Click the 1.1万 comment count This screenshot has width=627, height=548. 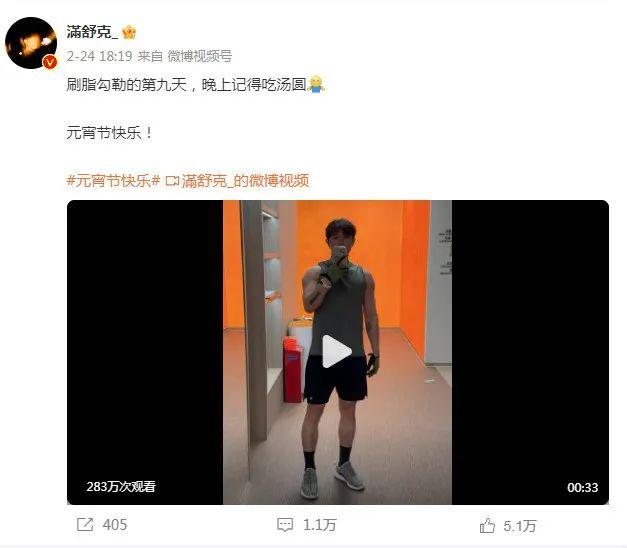(x=319, y=525)
